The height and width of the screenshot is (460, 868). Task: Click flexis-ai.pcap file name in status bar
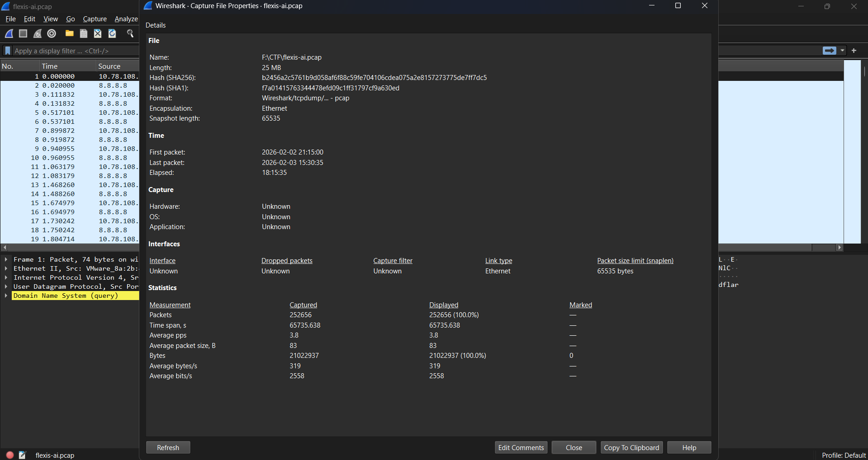coord(55,455)
